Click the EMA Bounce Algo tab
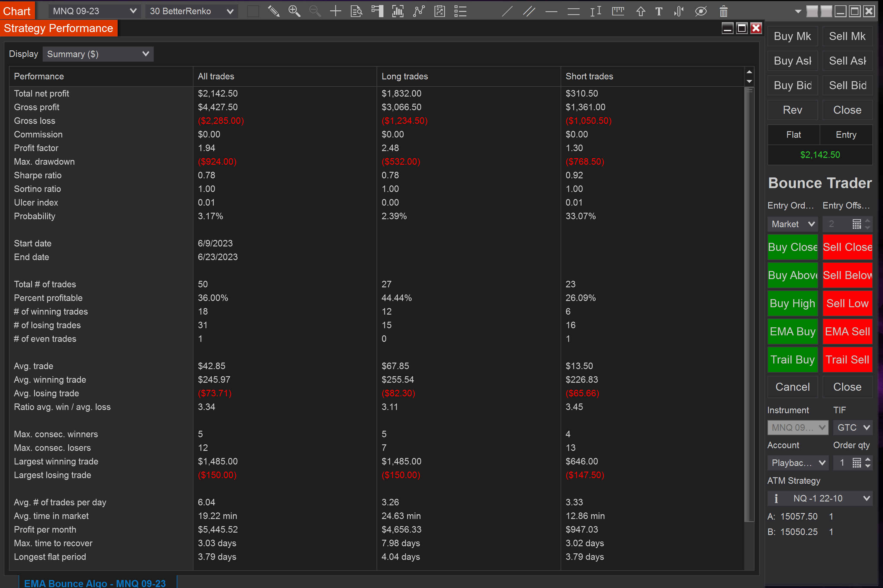 coord(95,581)
